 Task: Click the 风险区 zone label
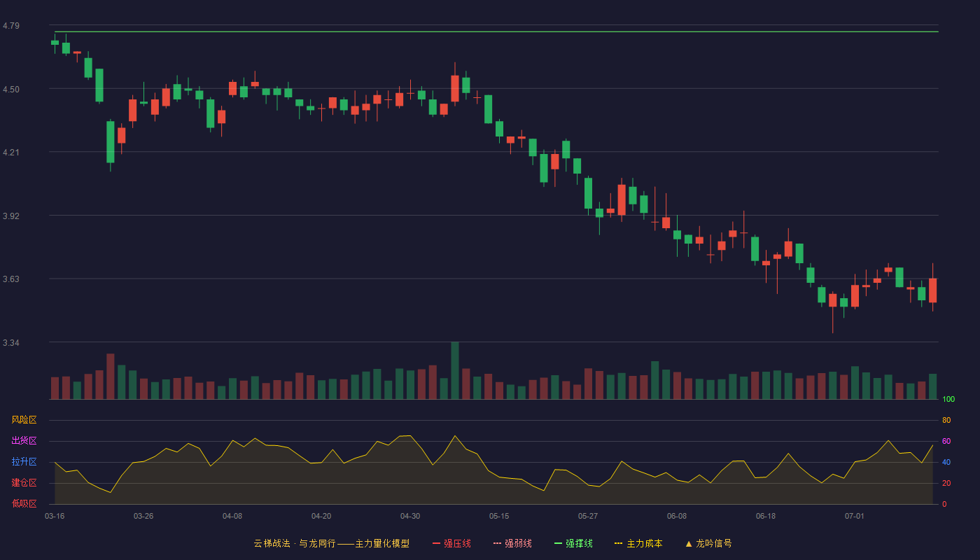(x=24, y=420)
